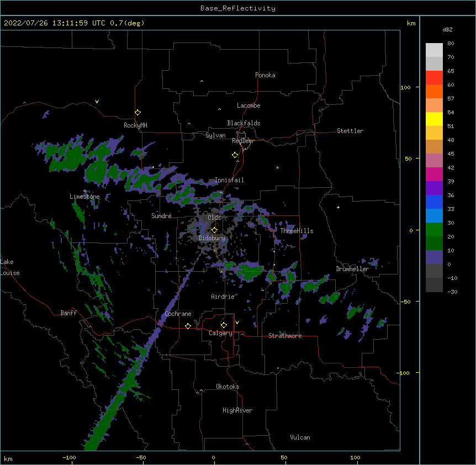Click the Didsbury town label
Viewport: 476px width, 465px height.
coord(212,238)
